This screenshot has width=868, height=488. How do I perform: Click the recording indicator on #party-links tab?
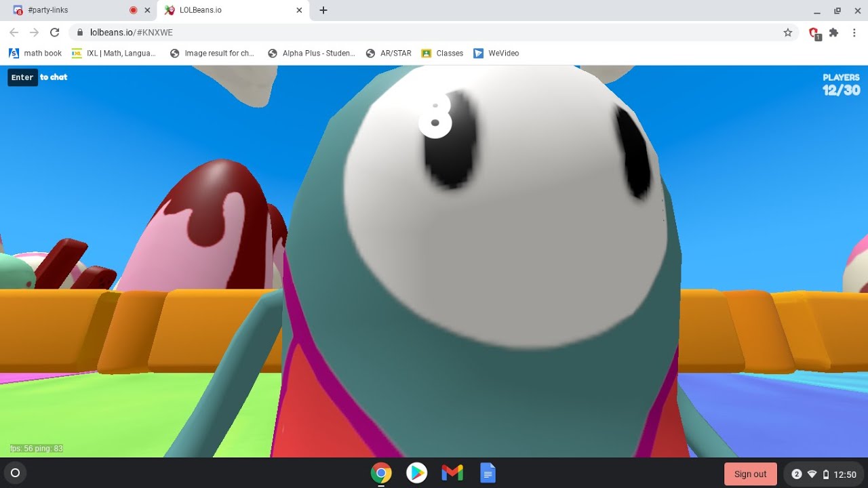coord(133,10)
